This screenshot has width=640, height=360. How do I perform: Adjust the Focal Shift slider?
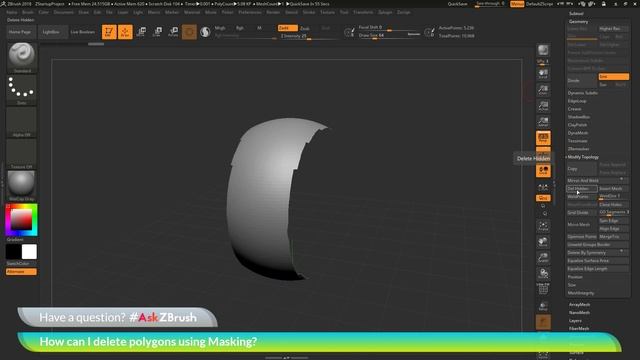[389, 28]
